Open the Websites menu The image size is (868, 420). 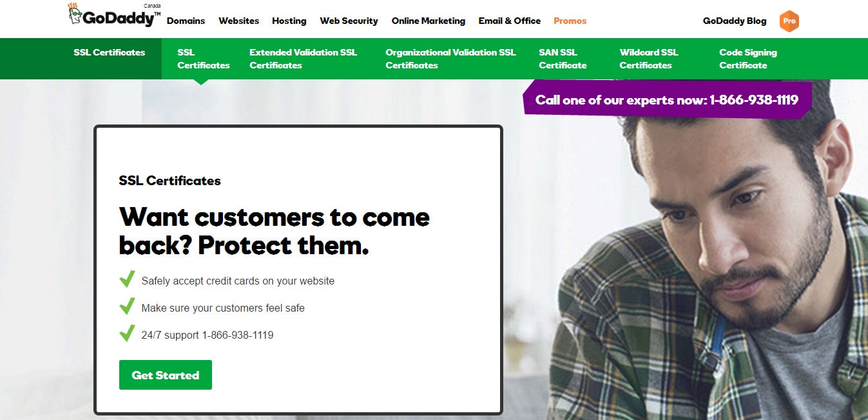[238, 21]
